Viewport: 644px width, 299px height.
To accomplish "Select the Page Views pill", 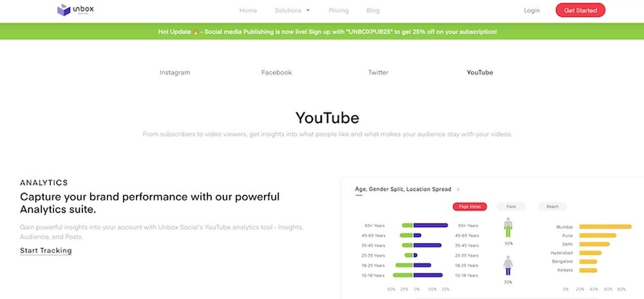I will [x=470, y=207].
